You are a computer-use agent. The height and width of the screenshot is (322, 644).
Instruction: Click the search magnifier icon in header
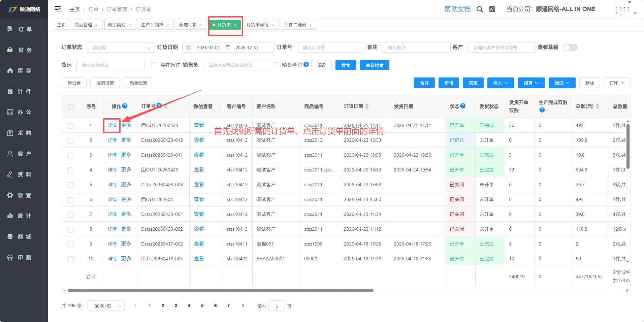coord(480,9)
